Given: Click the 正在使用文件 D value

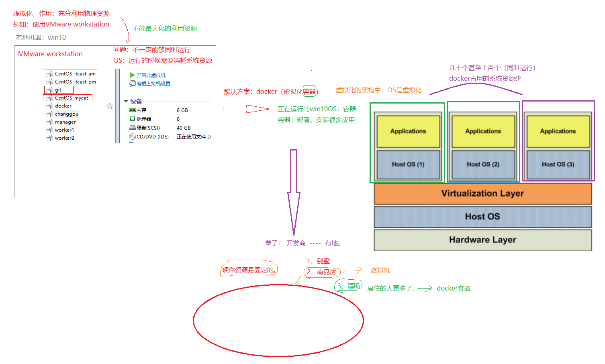Looking at the screenshot, I should pos(194,136).
